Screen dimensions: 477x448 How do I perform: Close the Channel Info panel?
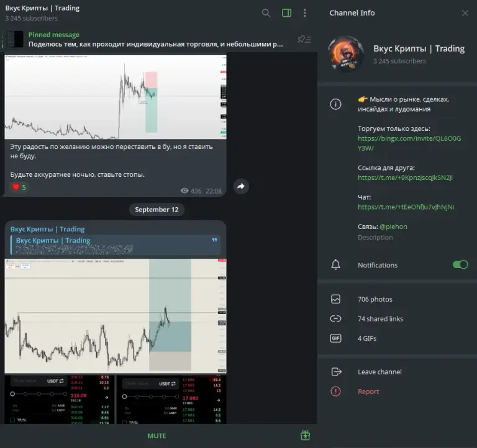tap(465, 13)
